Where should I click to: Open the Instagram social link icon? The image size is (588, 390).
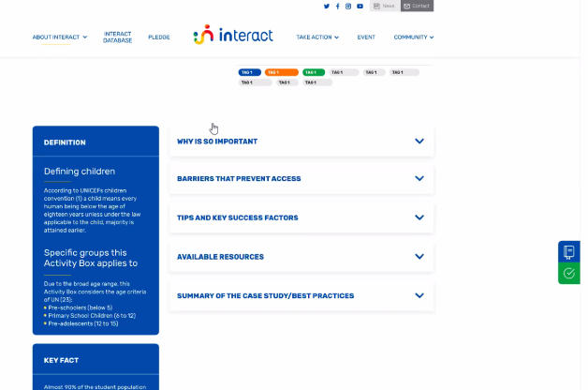coord(348,7)
